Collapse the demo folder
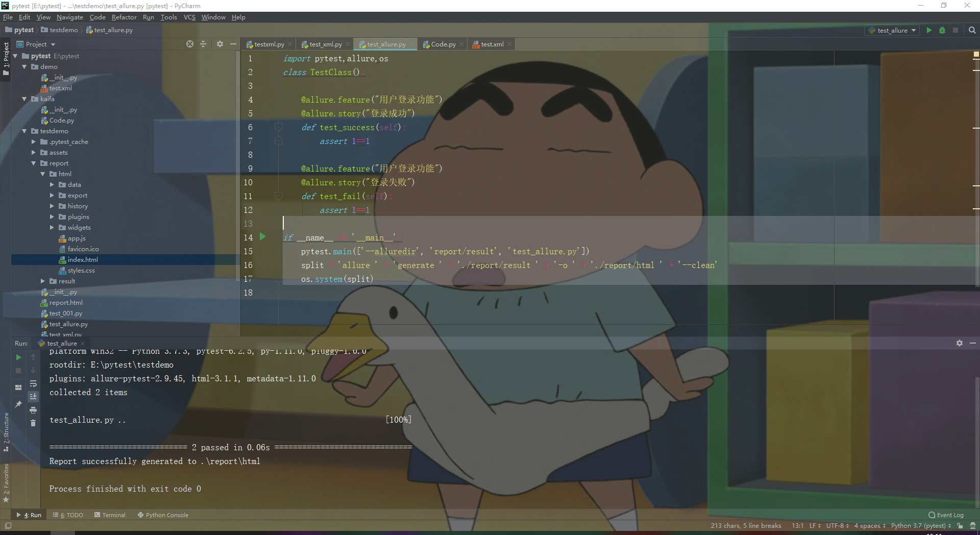The width and height of the screenshot is (980, 535). point(24,67)
